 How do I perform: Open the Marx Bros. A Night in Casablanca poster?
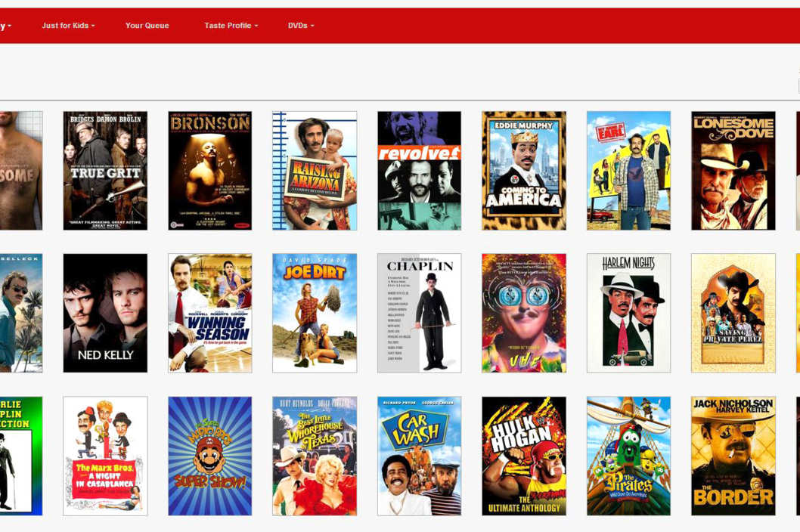tap(105, 456)
